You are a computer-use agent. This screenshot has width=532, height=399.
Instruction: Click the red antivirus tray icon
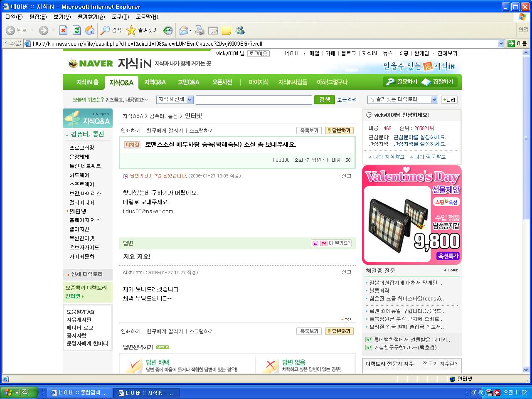click(497, 392)
